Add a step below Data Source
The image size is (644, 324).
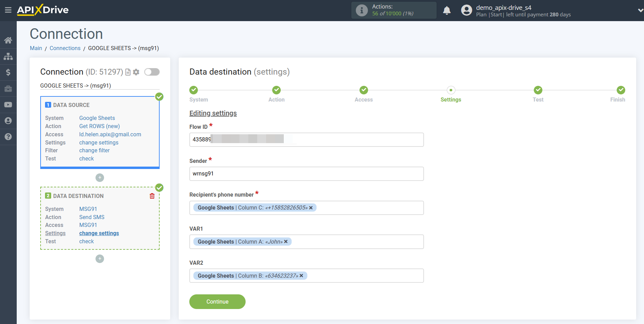[100, 178]
